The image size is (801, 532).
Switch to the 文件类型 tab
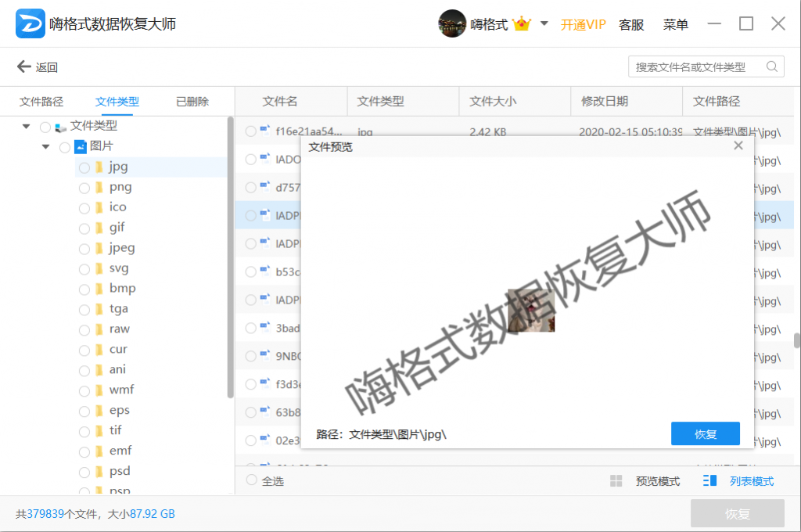(117, 102)
